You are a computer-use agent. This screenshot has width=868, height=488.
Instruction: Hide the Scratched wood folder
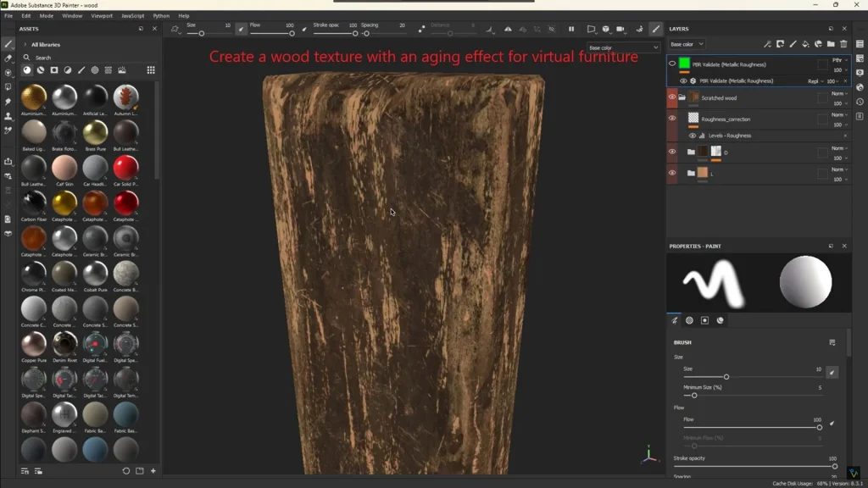point(672,97)
